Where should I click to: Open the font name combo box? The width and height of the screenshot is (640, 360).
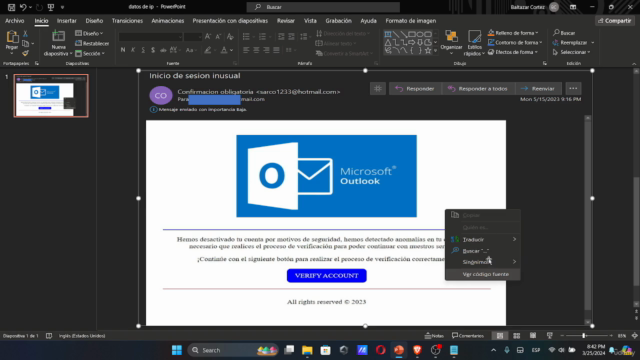(x=150, y=37)
